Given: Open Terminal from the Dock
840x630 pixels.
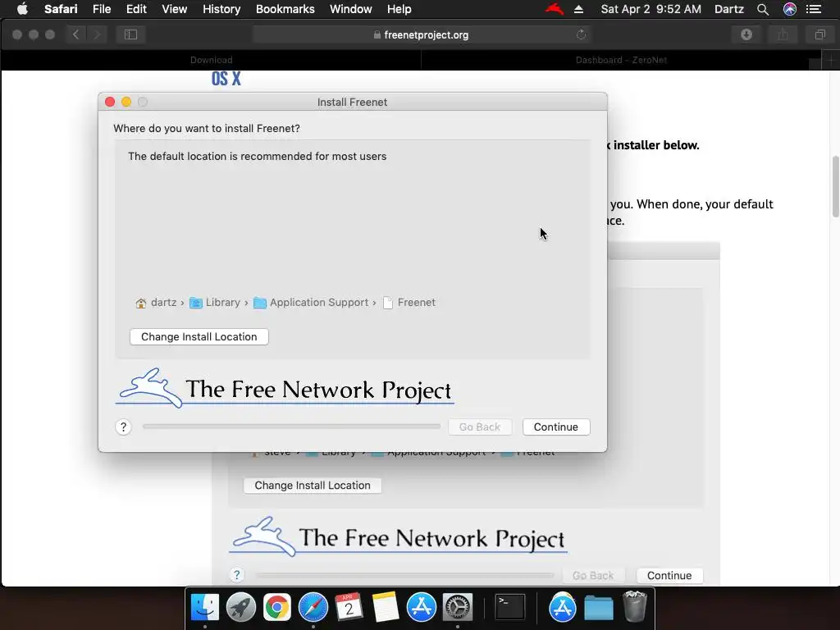Looking at the screenshot, I should [509, 608].
